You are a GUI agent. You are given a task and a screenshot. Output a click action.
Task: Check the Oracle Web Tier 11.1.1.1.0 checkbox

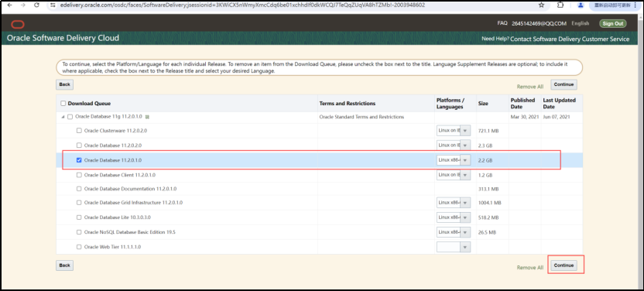pos(79,247)
